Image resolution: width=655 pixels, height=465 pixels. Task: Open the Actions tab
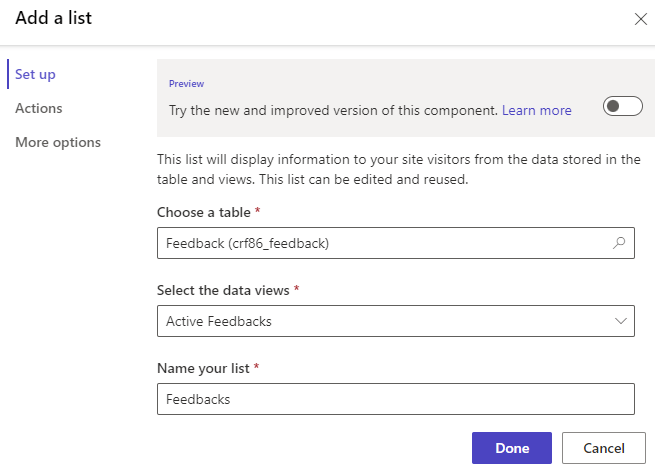pyautogui.click(x=39, y=108)
